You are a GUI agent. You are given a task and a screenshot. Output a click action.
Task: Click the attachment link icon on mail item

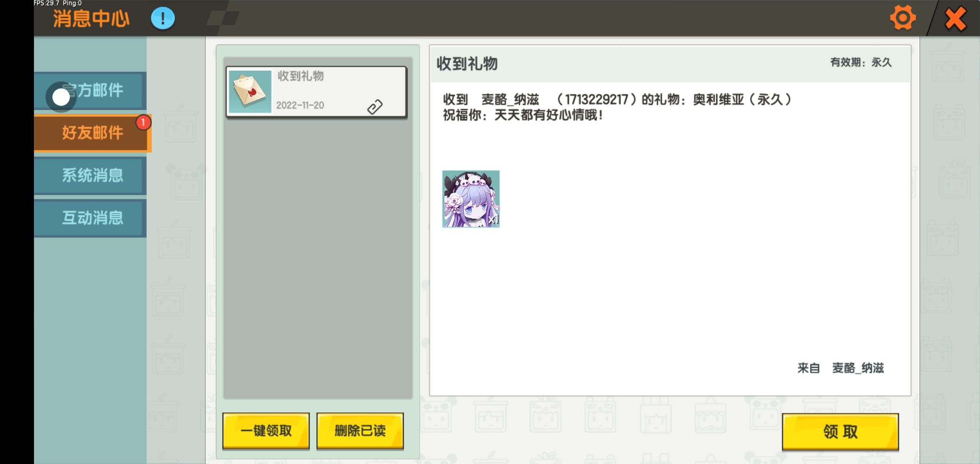pos(375,107)
